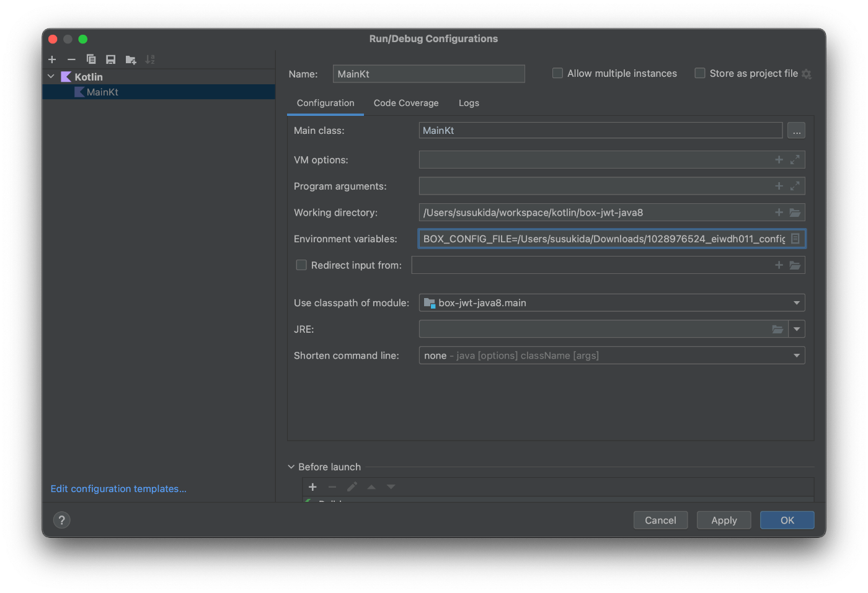Switch to the Code Coverage tab
868x593 pixels.
pyautogui.click(x=406, y=103)
